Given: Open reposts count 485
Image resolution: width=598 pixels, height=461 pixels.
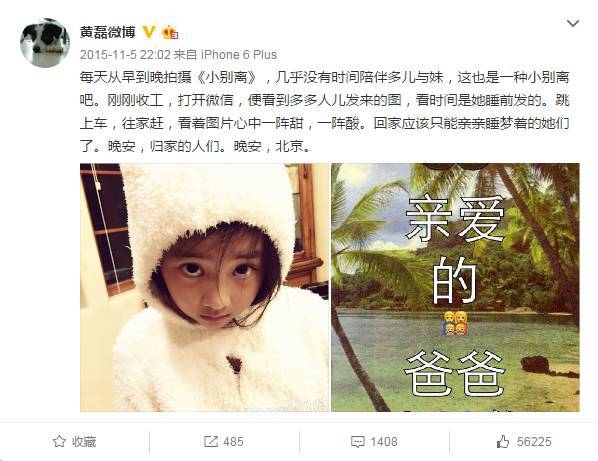Looking at the screenshot, I should [224, 442].
